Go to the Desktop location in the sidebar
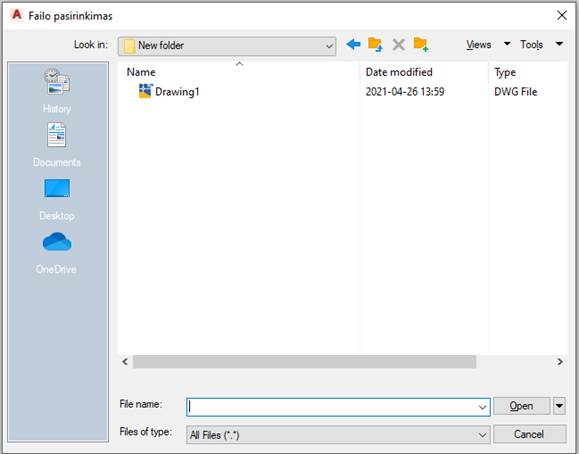The image size is (579, 454). [x=57, y=199]
